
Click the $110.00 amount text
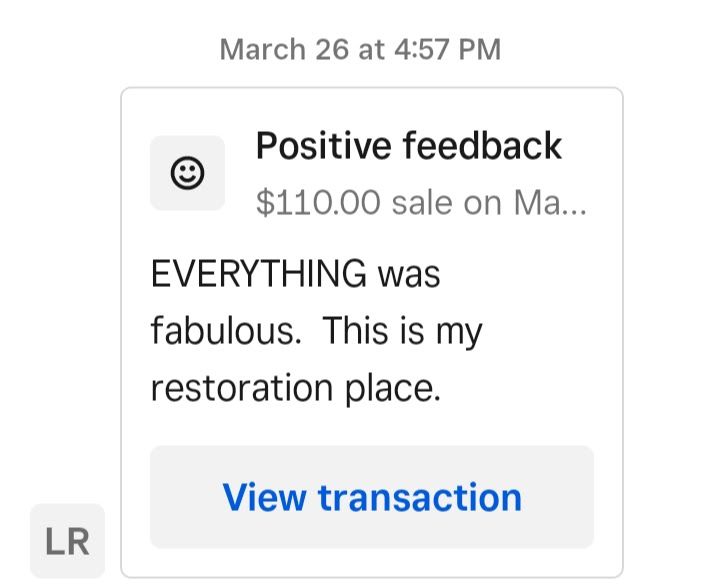tap(318, 203)
